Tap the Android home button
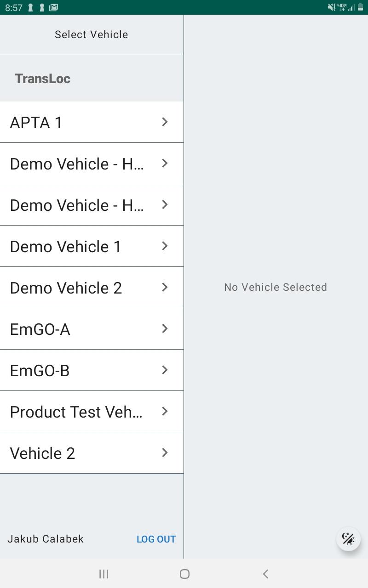 (x=184, y=574)
